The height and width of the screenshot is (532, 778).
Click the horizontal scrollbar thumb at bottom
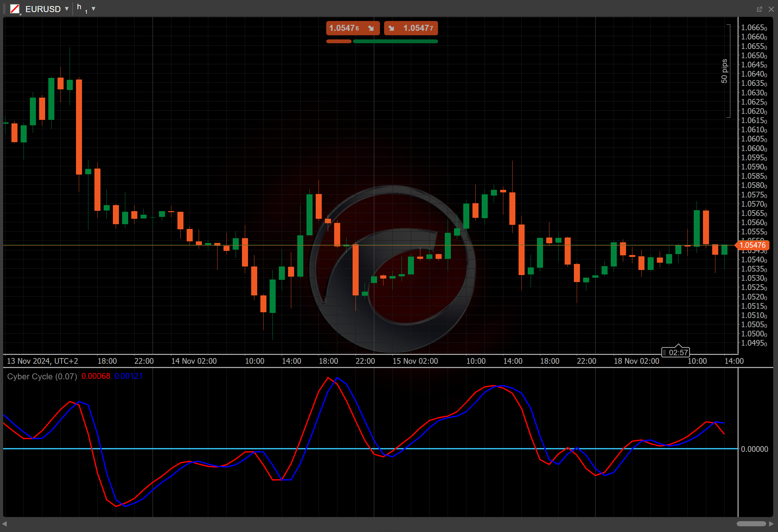tap(751, 524)
